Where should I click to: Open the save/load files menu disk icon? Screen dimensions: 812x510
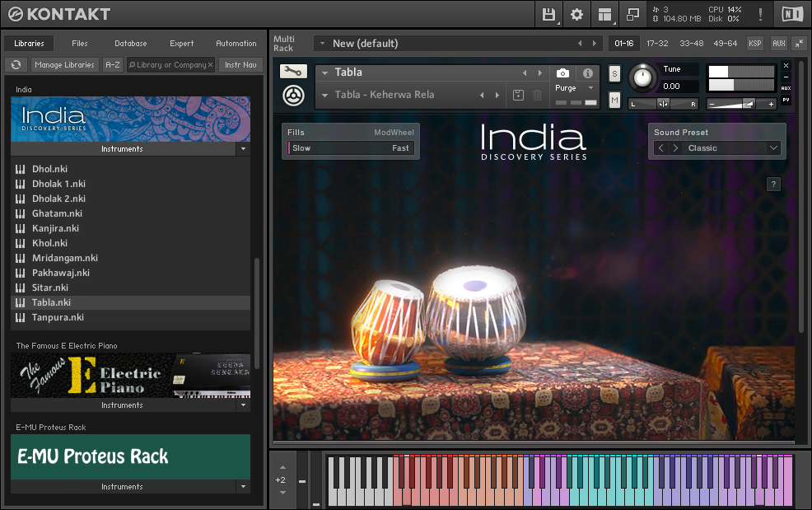click(549, 14)
